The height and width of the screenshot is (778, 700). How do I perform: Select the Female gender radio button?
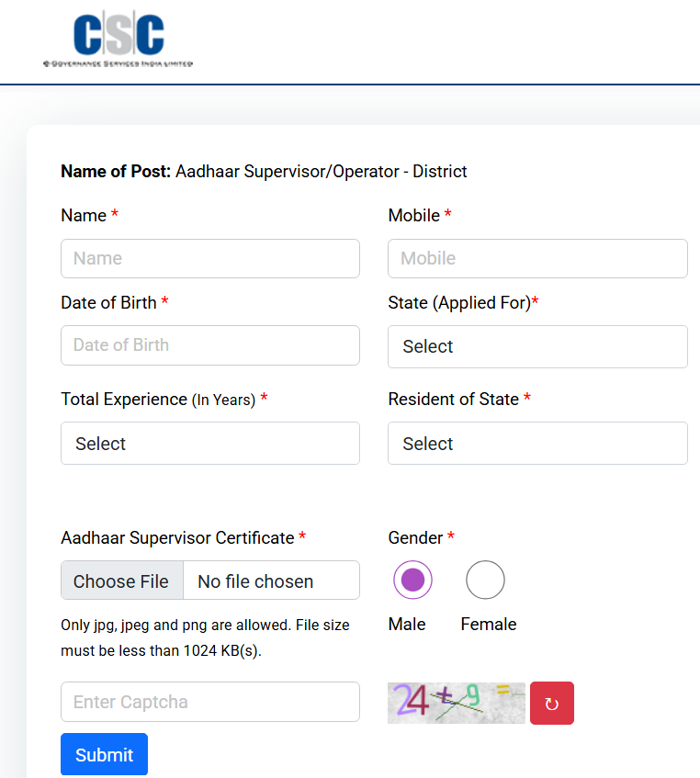[x=485, y=580]
